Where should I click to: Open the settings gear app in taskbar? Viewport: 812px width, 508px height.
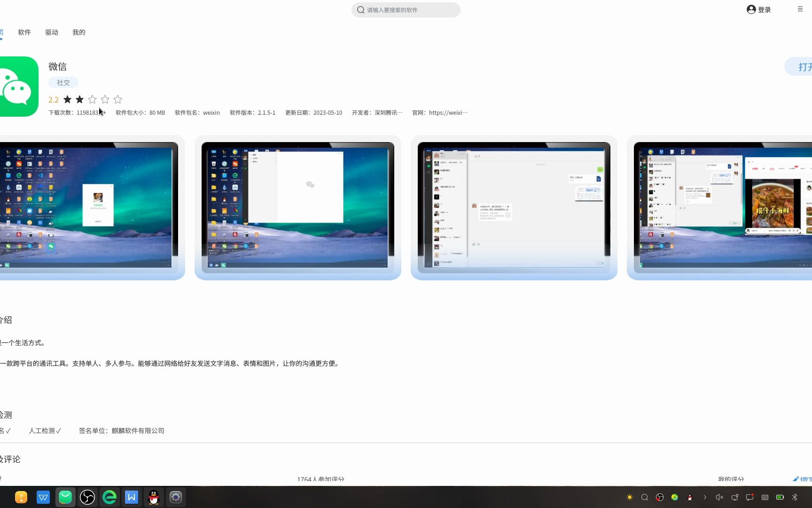tap(176, 497)
